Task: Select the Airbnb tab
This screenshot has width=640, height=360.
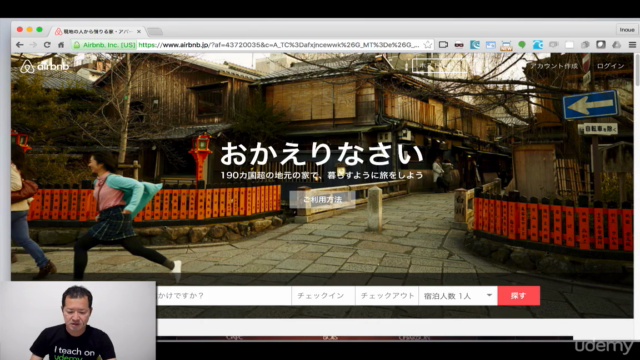Action: pos(96,31)
